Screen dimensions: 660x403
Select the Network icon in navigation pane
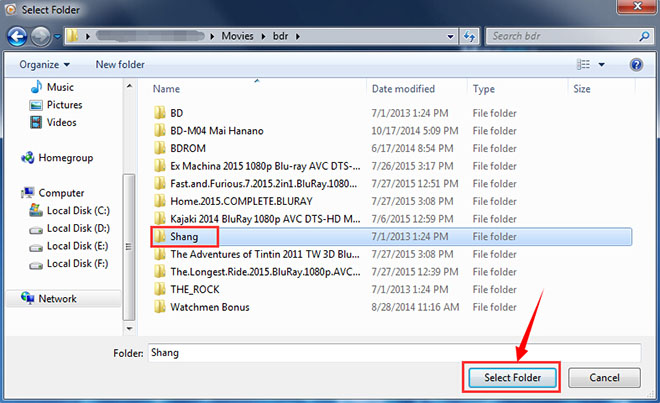pyautogui.click(x=27, y=299)
